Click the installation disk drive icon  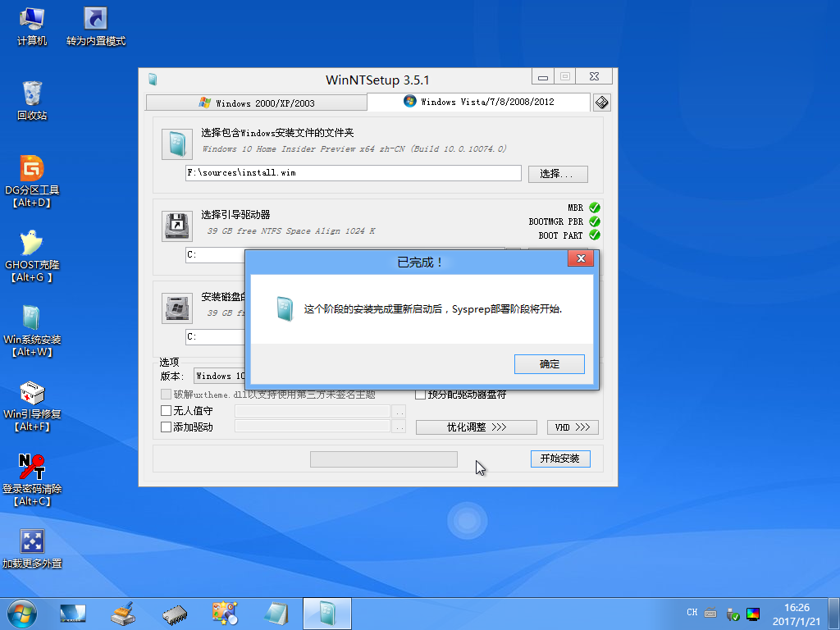177,308
